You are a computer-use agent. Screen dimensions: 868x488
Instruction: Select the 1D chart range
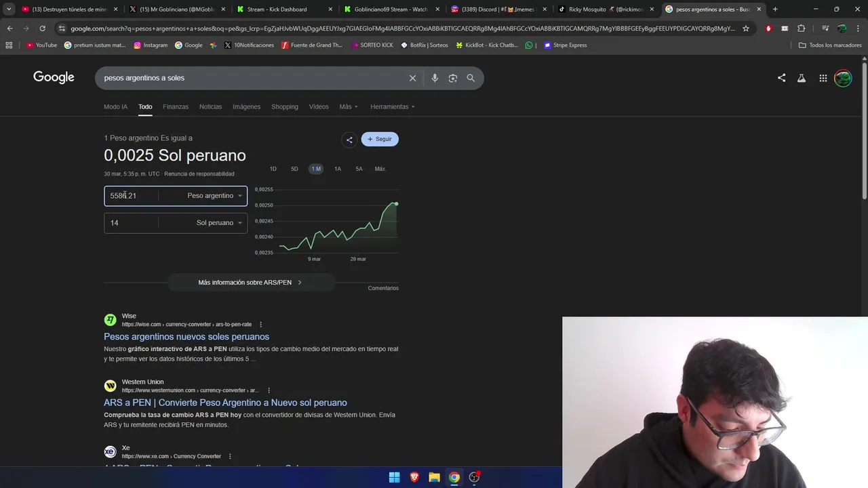[273, 169]
